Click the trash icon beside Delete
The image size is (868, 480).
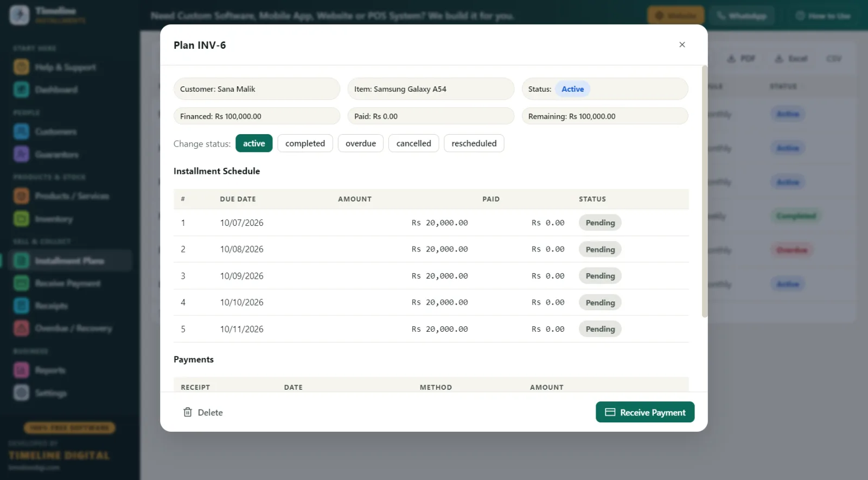pyautogui.click(x=188, y=412)
